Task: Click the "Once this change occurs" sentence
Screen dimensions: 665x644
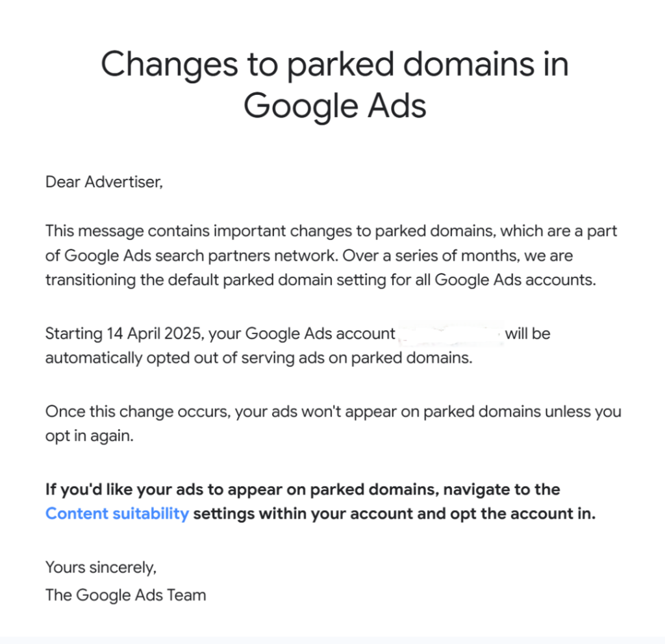Action: (333, 412)
